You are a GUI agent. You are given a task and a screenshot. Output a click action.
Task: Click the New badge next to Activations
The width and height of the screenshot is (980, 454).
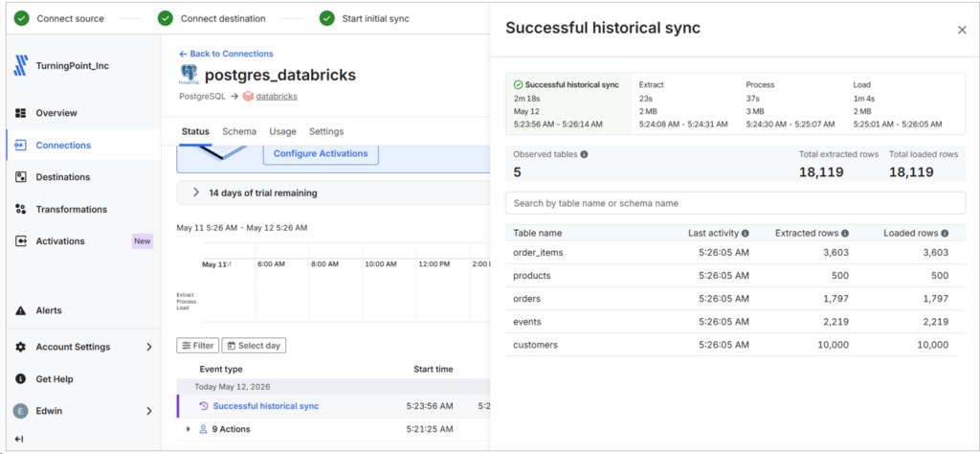pos(142,241)
